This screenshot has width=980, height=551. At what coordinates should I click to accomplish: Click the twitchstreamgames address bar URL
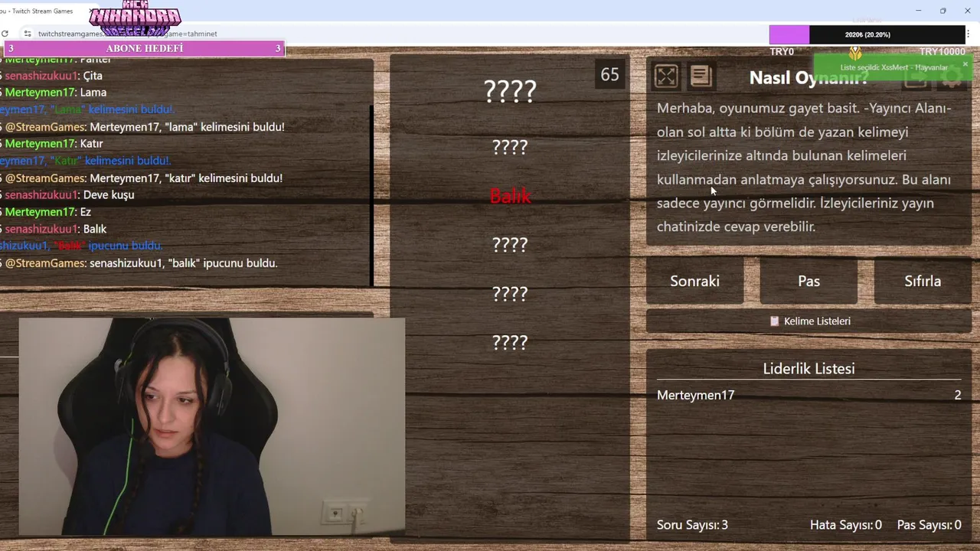(127, 34)
